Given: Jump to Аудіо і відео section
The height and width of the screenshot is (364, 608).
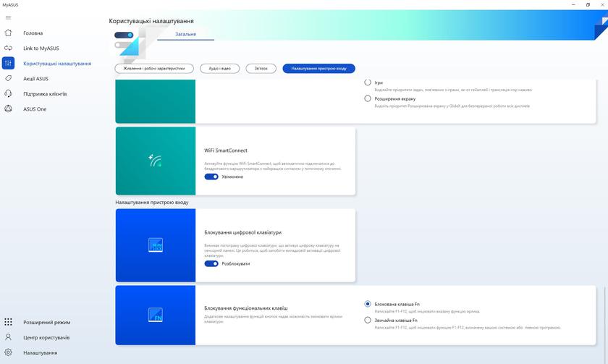Looking at the screenshot, I should [219, 68].
